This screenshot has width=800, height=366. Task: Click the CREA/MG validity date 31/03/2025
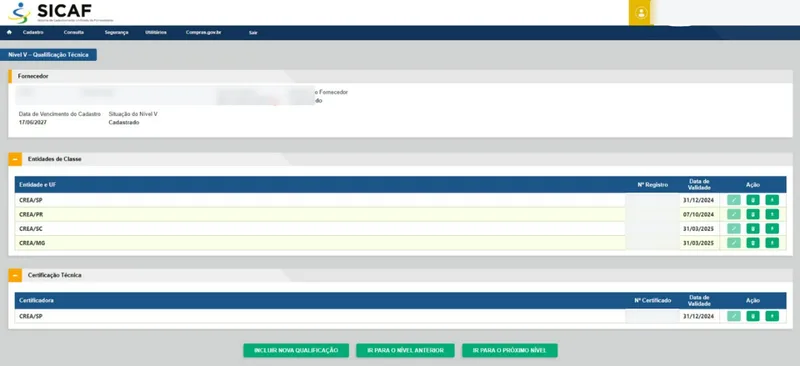coord(698,243)
